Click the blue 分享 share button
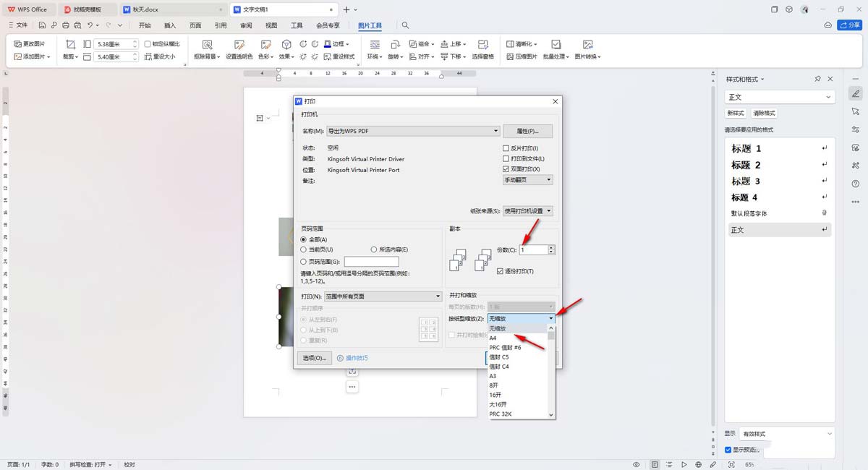The image size is (868, 470). [848, 25]
